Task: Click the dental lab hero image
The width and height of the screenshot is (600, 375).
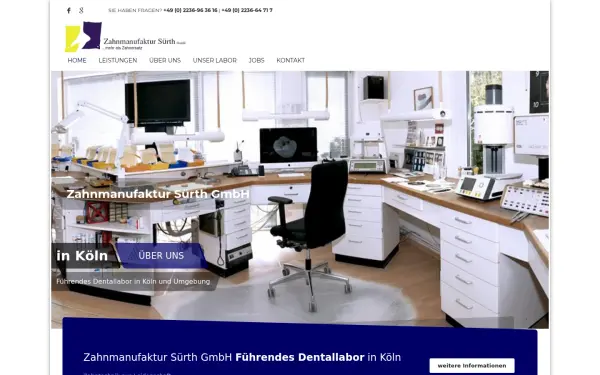Action: [300, 199]
